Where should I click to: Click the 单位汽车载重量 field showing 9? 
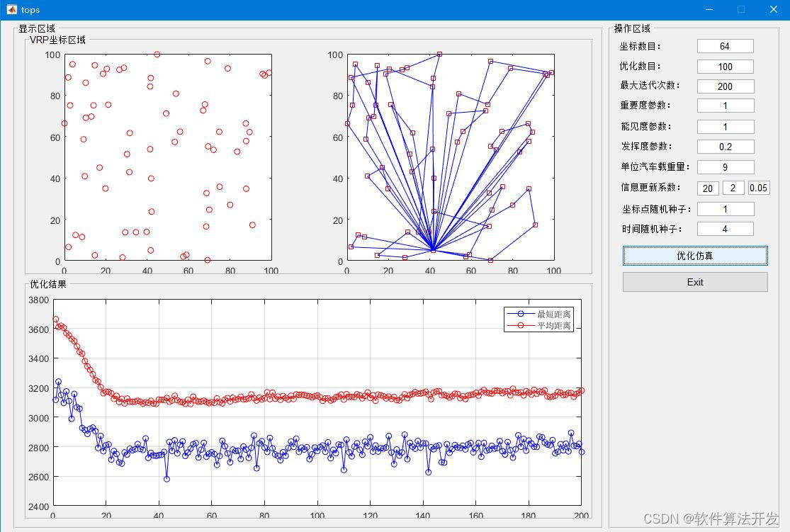(x=725, y=167)
